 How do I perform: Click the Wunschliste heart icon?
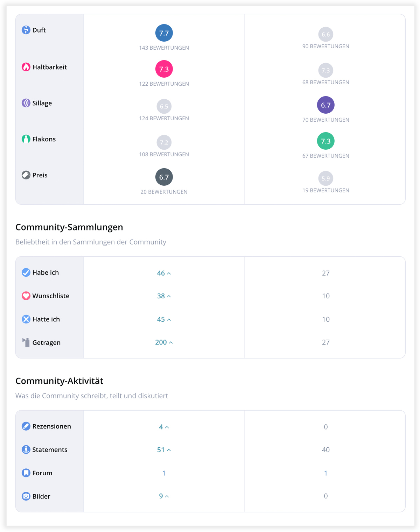click(26, 296)
